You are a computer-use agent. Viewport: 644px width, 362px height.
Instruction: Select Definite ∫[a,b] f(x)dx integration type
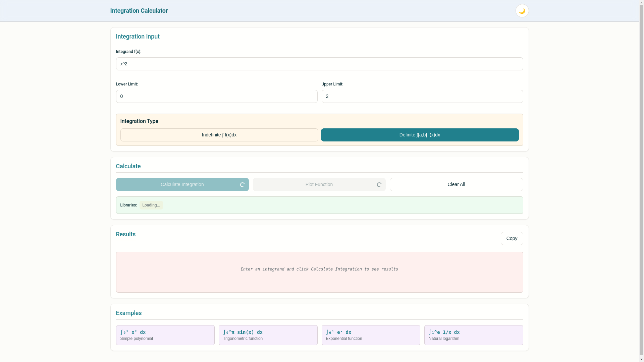pos(420,135)
